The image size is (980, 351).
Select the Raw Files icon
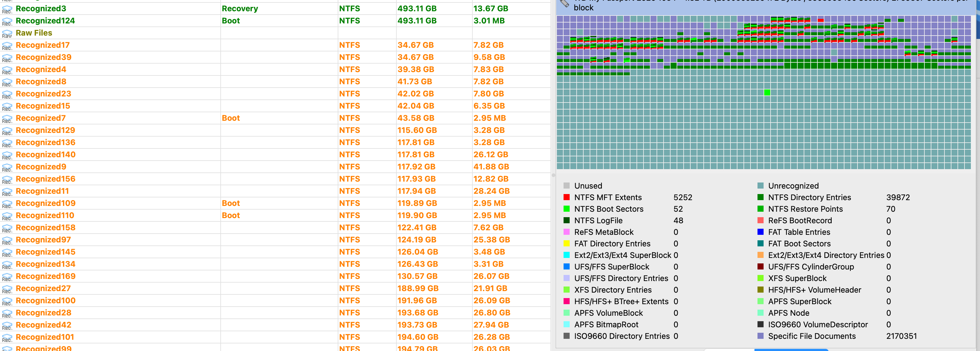click(7, 33)
